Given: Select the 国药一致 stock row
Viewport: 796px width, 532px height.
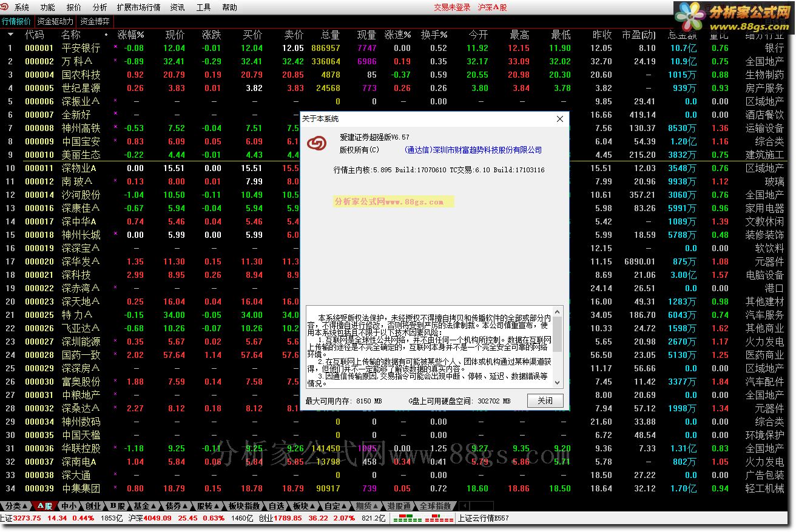Looking at the screenshot, I should point(398,355).
